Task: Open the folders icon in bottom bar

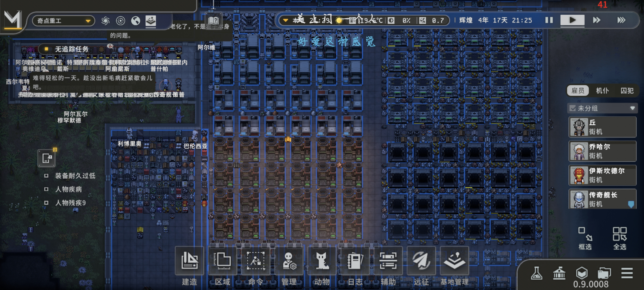Action: pos(604,273)
